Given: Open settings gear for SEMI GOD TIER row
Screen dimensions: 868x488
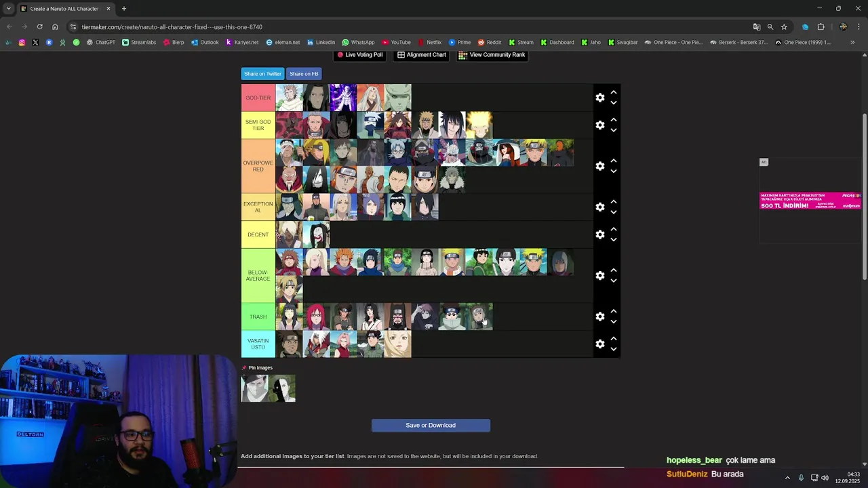Looking at the screenshot, I should point(600,125).
